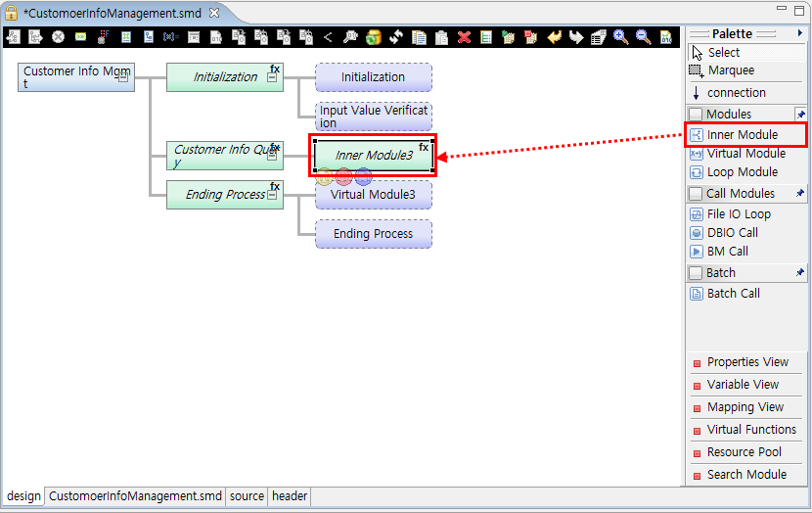Viewport: 812px width, 513px height.
Task: Select the Inner Module3 node
Action: [x=374, y=155]
